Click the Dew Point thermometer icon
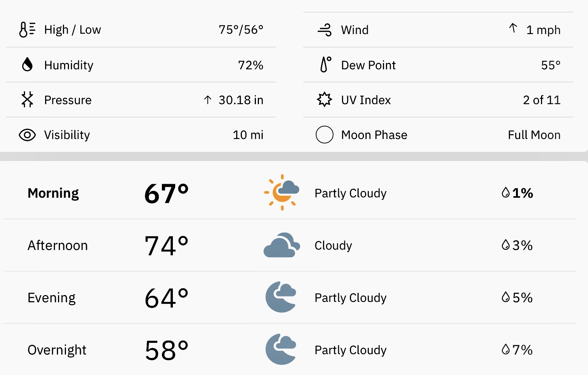588x375 pixels. pos(325,64)
